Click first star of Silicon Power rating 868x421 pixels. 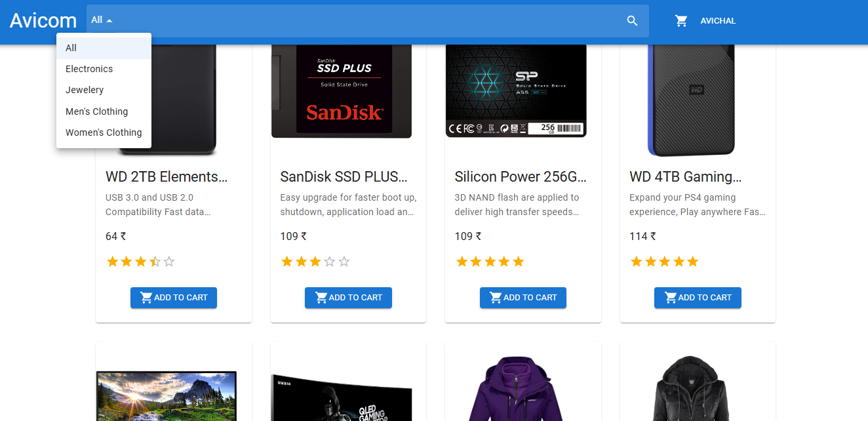click(x=462, y=262)
